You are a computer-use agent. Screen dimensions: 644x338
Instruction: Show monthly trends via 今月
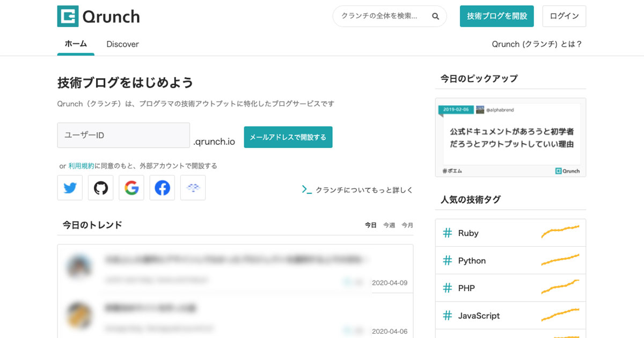[x=407, y=225]
